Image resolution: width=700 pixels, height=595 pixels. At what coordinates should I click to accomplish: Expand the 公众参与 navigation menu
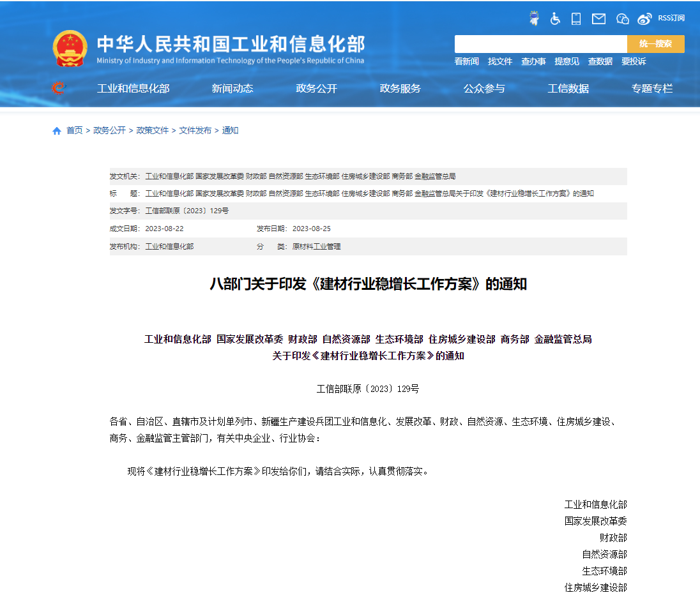point(484,89)
